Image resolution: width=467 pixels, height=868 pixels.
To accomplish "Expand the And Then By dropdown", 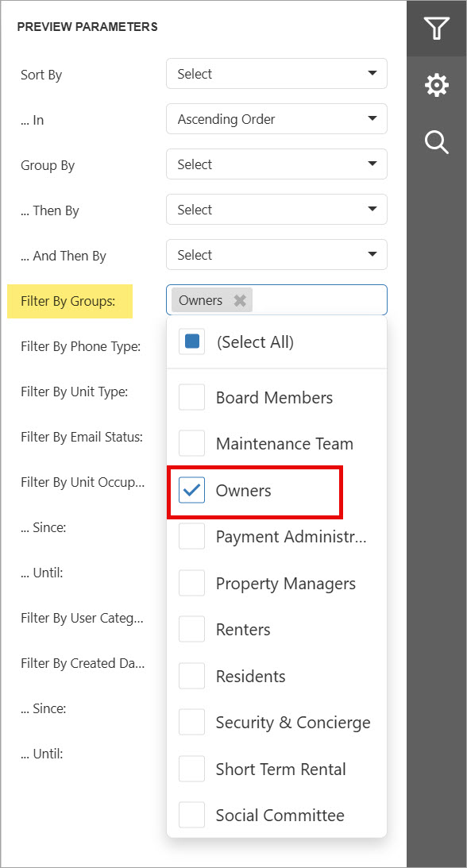I will 276,255.
